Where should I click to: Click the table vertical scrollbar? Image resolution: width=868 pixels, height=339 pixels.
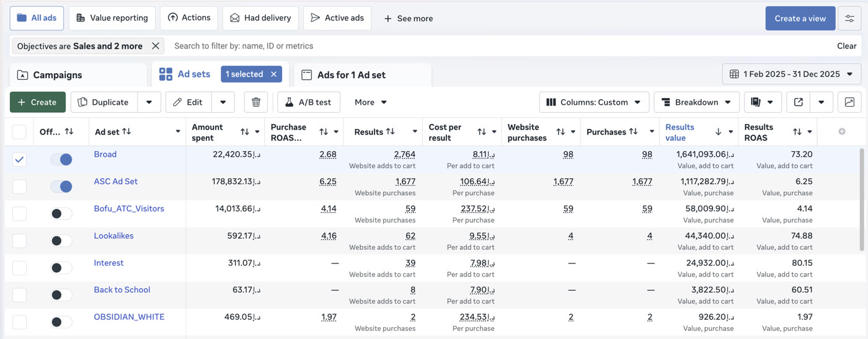click(861, 200)
